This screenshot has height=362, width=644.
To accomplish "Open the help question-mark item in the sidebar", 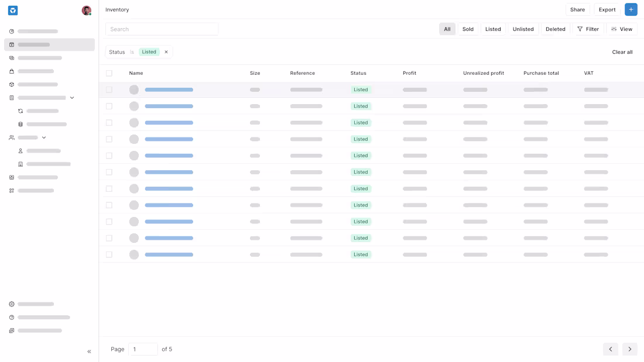I will (x=11, y=317).
